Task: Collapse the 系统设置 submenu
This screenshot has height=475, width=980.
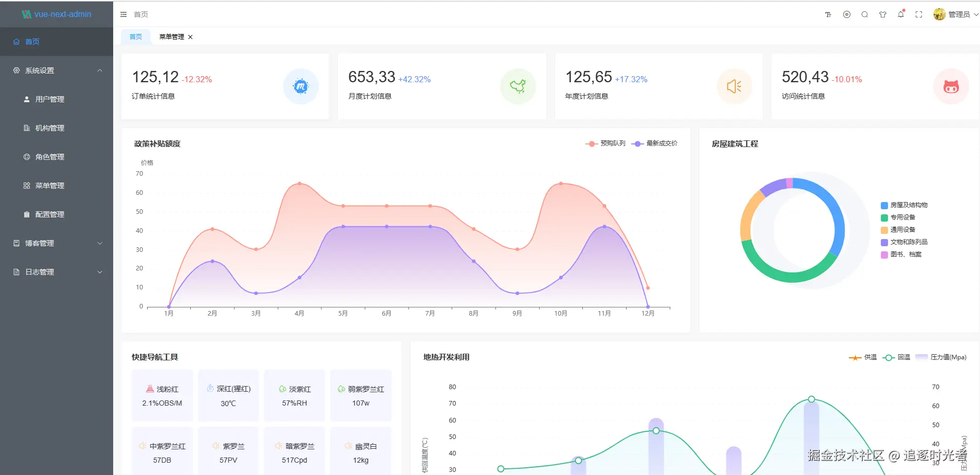Action: click(57, 70)
